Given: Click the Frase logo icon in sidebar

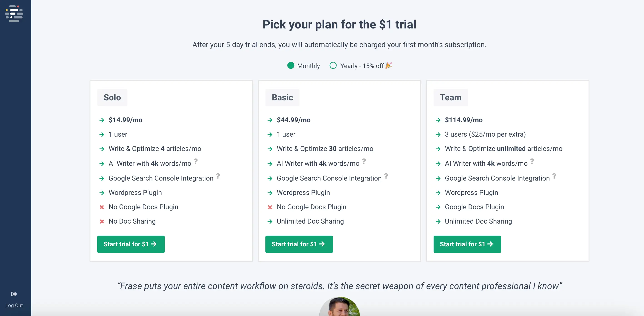Looking at the screenshot, I should [14, 13].
